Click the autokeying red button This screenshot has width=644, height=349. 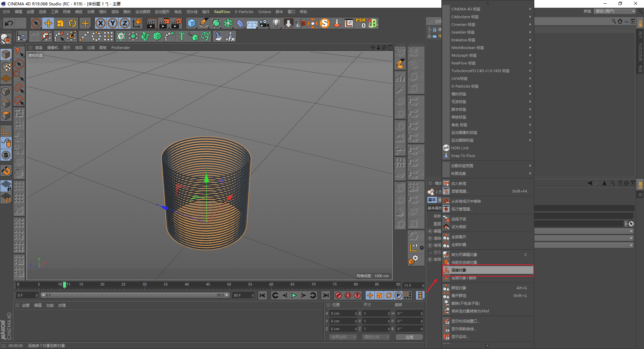point(348,295)
